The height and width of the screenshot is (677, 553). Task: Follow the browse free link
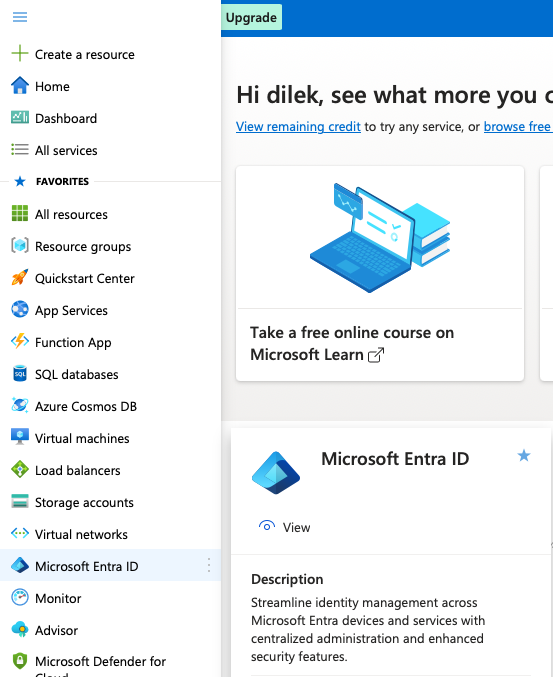(x=517, y=127)
